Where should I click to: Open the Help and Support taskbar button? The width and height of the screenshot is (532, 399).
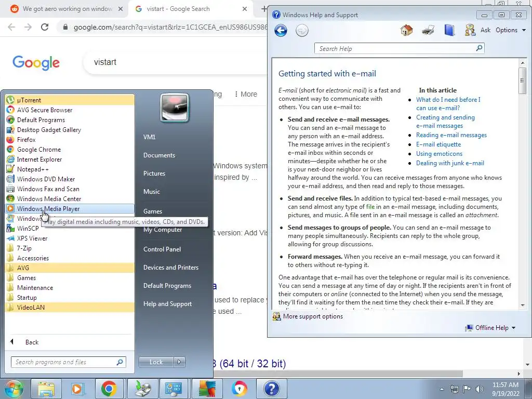pyautogui.click(x=271, y=389)
